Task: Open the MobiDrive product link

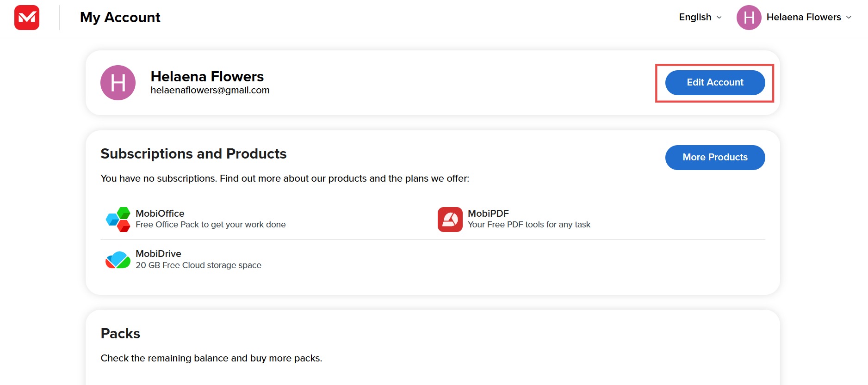Action: tap(158, 254)
